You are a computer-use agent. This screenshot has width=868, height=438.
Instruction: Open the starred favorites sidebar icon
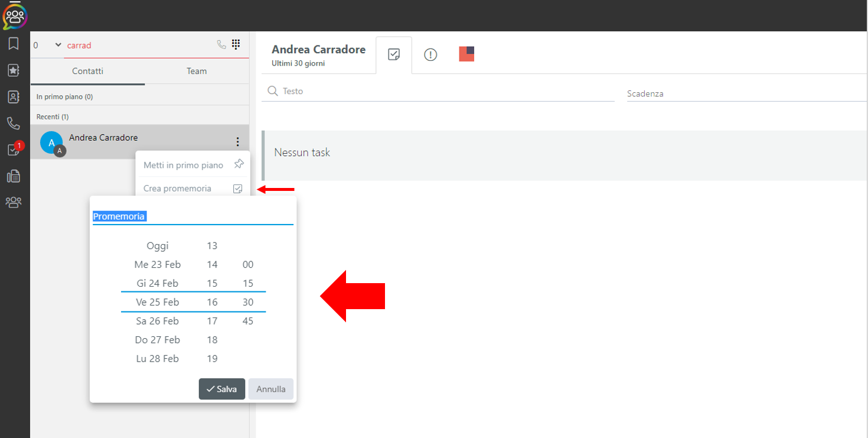[13, 70]
